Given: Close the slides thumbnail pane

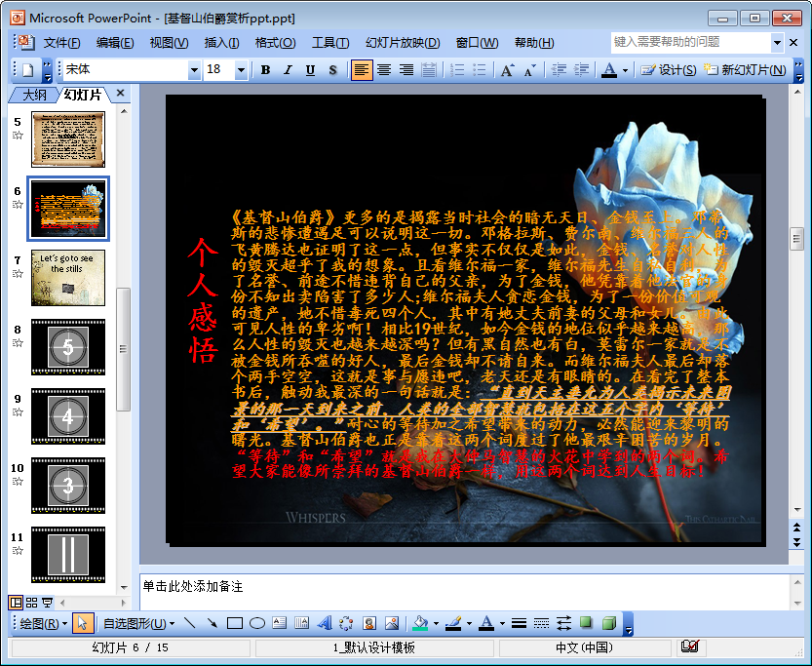Looking at the screenshot, I should point(120,94).
